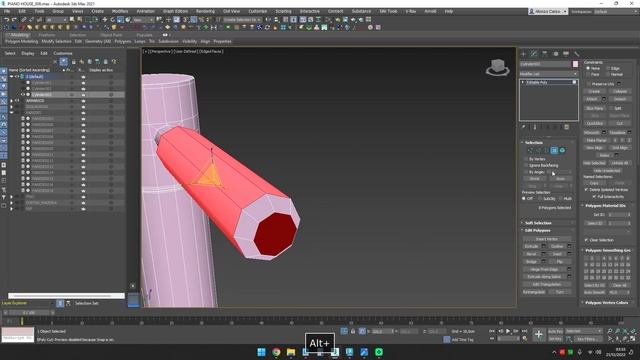Switch to Border sub-object level

pos(546,151)
